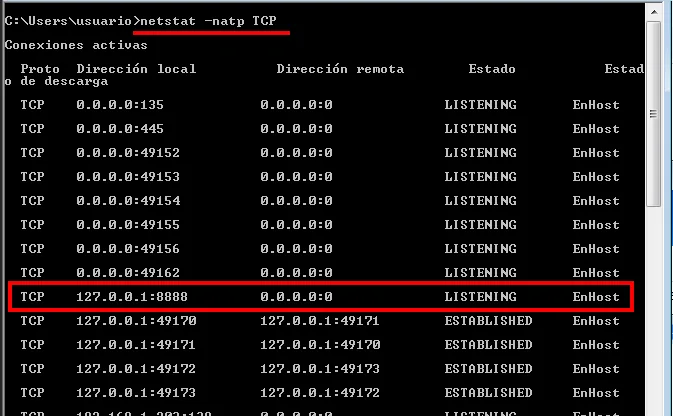This screenshot has height=416, width=673.
Task: Click the 'Proto' column header
Action: point(40,69)
